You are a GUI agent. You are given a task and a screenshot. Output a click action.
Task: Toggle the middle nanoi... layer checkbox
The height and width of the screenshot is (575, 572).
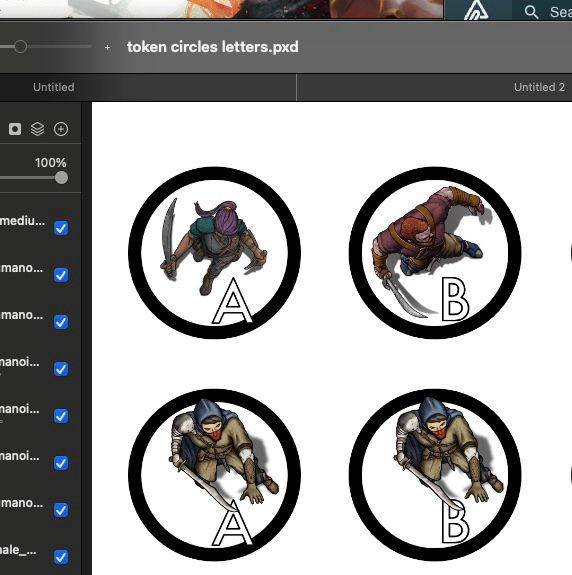[x=61, y=416]
